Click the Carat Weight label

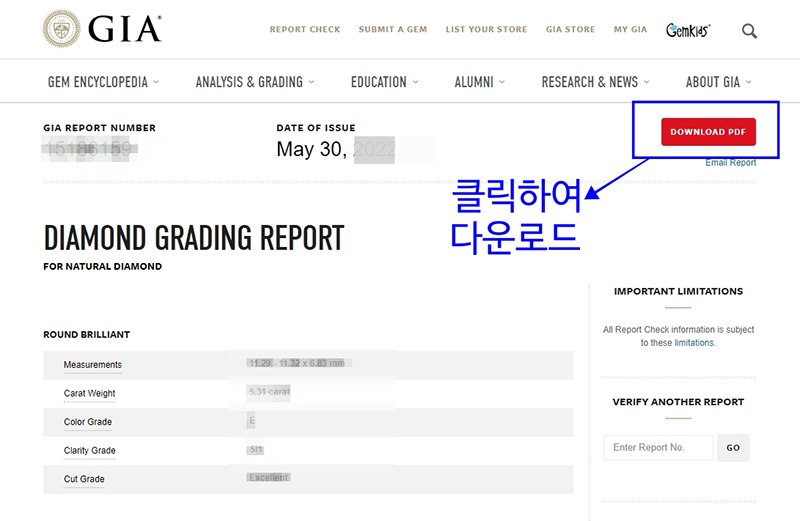[89, 393]
